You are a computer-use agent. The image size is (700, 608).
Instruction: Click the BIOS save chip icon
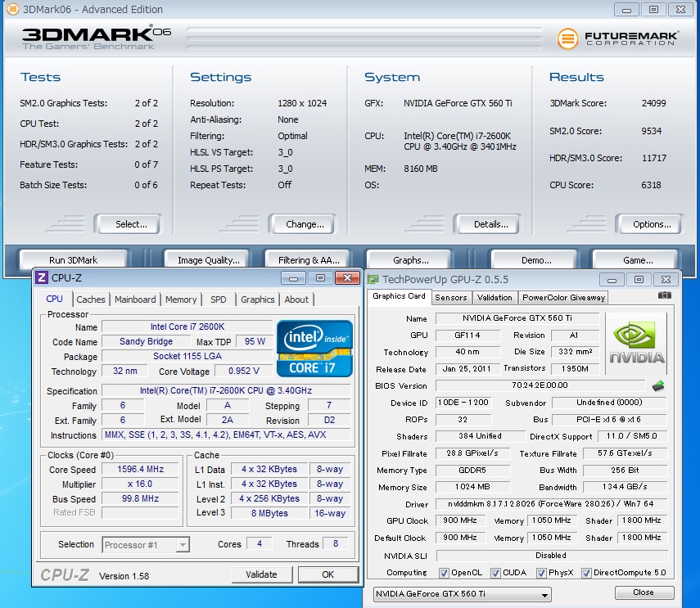point(657,385)
